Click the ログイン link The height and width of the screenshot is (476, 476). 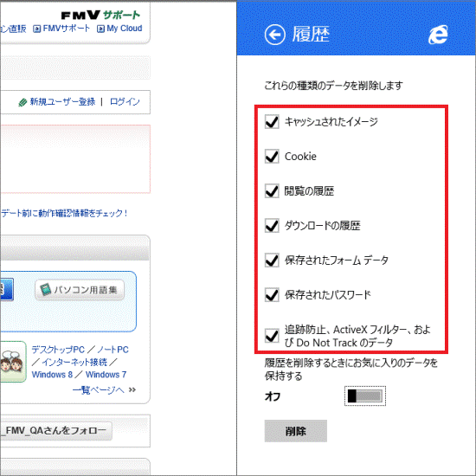pos(125,102)
